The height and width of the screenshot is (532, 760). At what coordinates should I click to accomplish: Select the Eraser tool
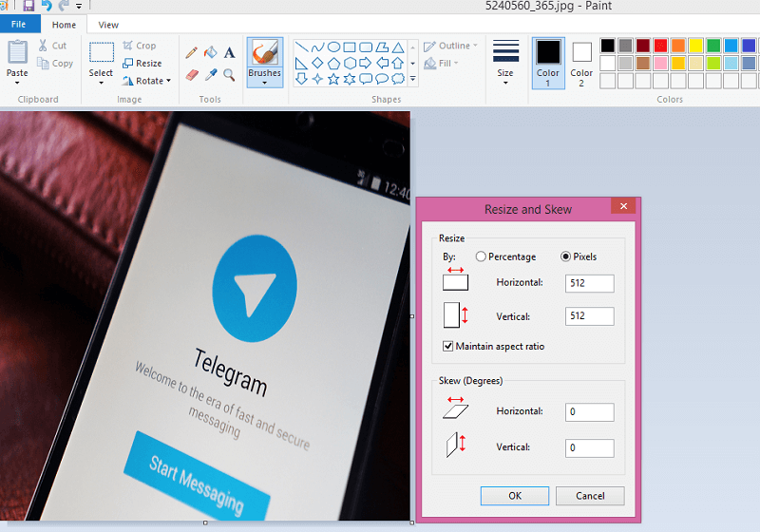[192, 75]
